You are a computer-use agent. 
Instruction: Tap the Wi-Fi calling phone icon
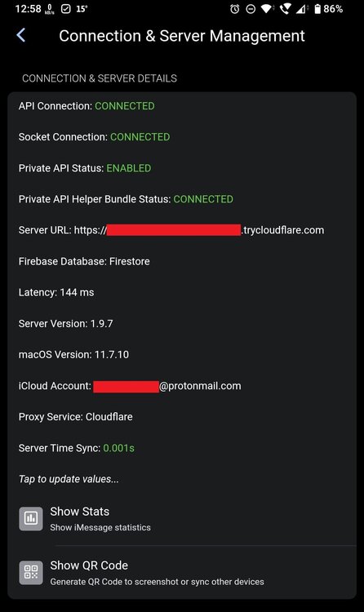(x=285, y=9)
